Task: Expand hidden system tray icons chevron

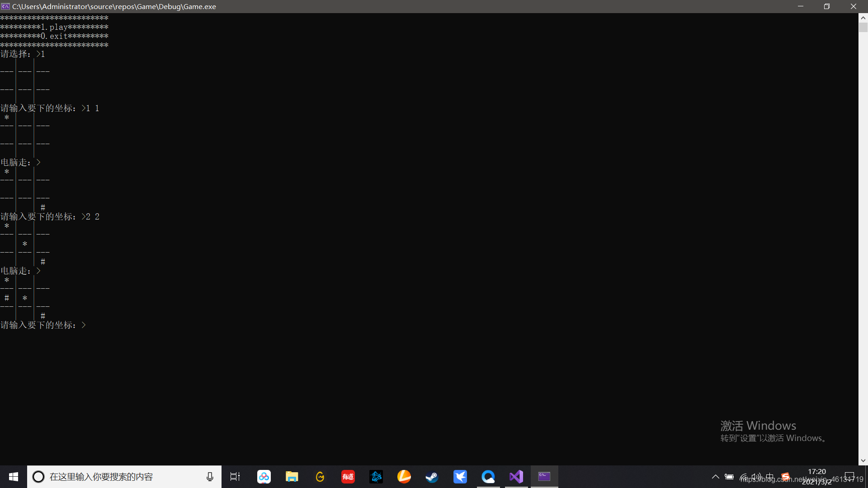Action: 715,477
